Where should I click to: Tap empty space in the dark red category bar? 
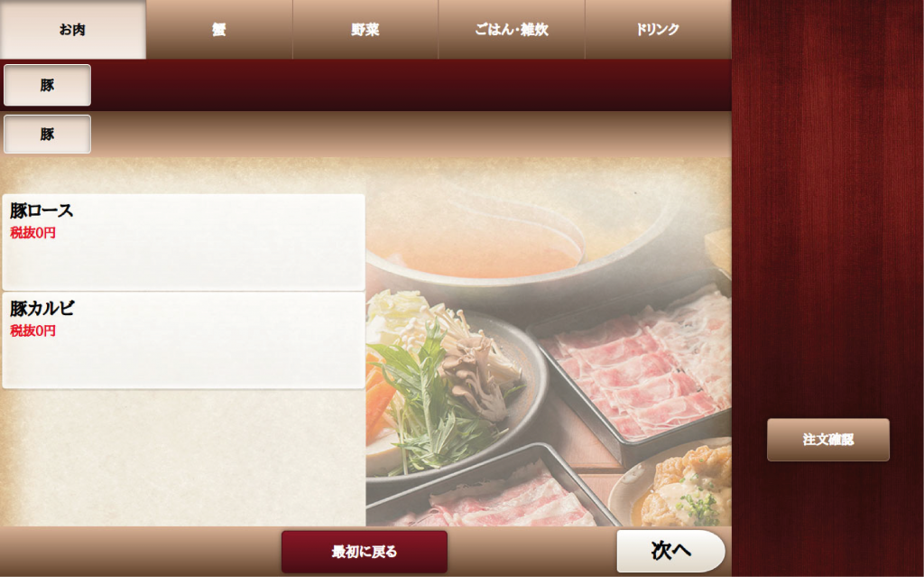(412, 85)
